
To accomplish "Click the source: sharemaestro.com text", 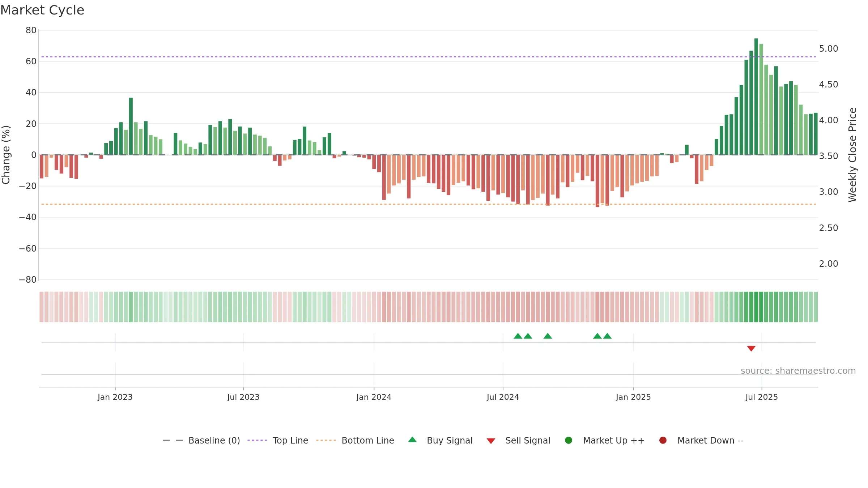I will (x=798, y=371).
